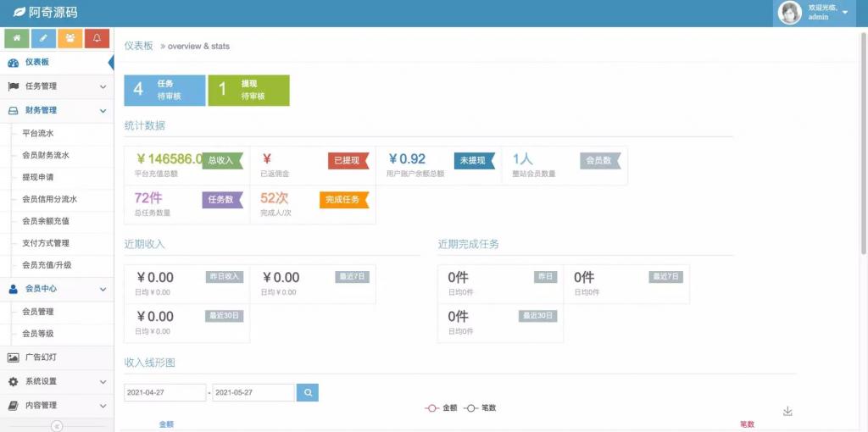Open the orange users shortcut button

click(x=70, y=38)
